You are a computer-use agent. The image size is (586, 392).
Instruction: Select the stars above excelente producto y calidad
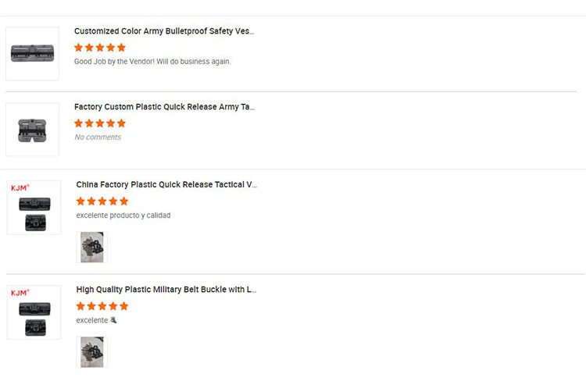click(x=102, y=201)
